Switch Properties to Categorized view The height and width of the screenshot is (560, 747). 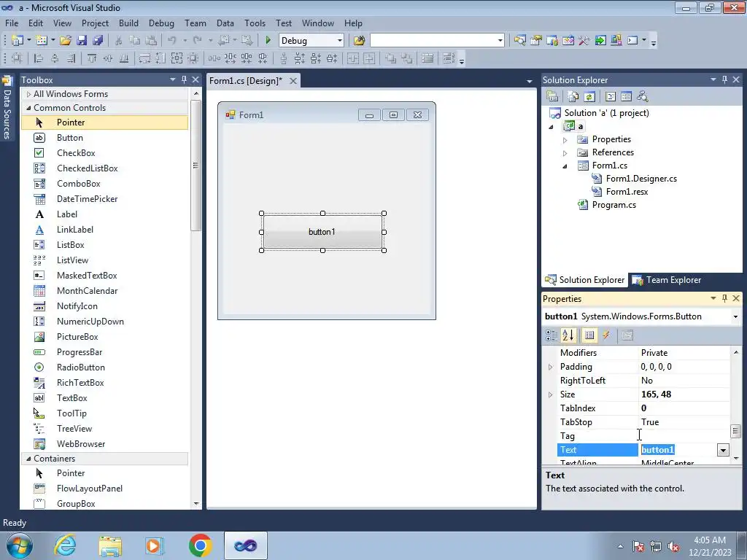click(x=551, y=335)
